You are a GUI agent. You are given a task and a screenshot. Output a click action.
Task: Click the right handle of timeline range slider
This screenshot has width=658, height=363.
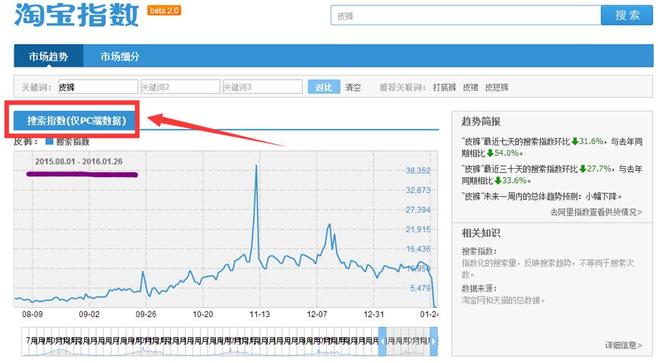point(434,342)
